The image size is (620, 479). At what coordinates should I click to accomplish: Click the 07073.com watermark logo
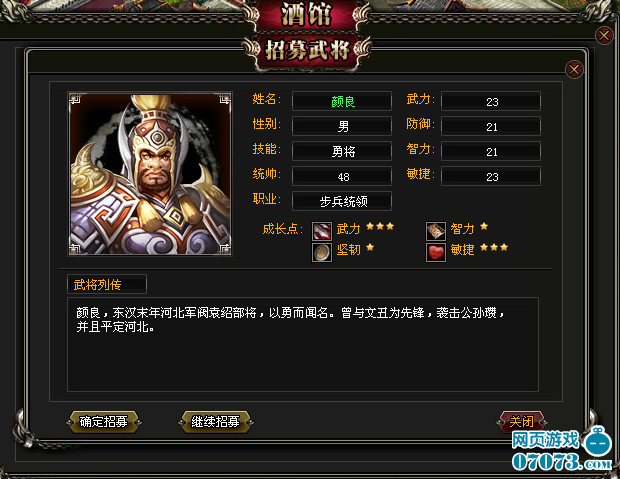pyautogui.click(x=562, y=450)
